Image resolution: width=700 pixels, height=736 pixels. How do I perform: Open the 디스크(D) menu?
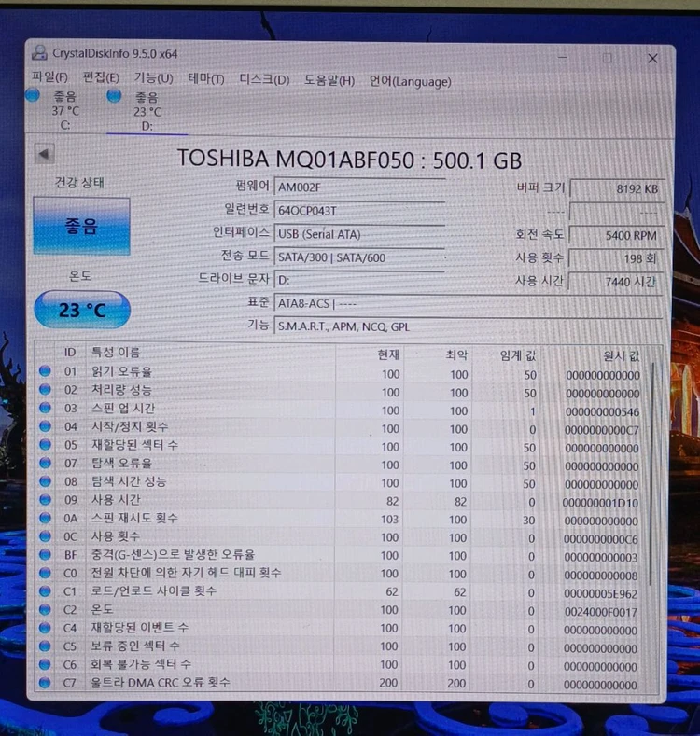264,79
